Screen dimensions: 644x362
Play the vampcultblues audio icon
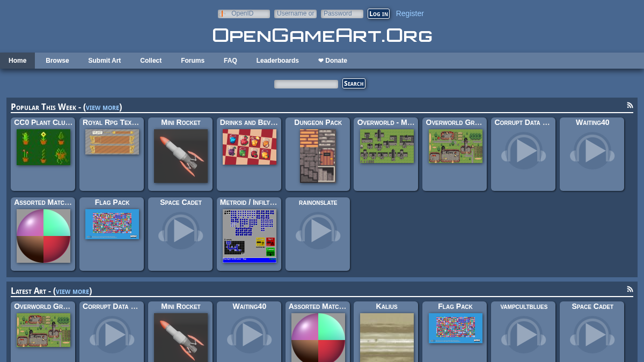click(x=524, y=335)
